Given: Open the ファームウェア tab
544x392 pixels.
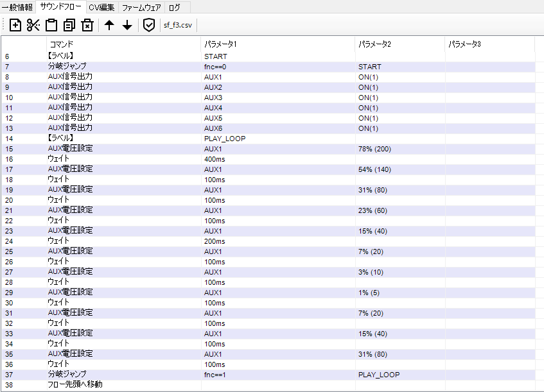Looking at the screenshot, I should [141, 8].
